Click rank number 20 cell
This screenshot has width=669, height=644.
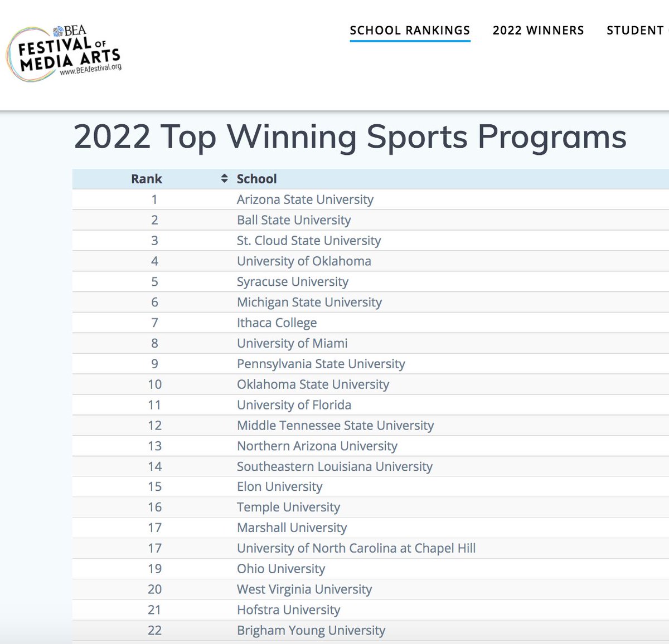[x=154, y=590]
